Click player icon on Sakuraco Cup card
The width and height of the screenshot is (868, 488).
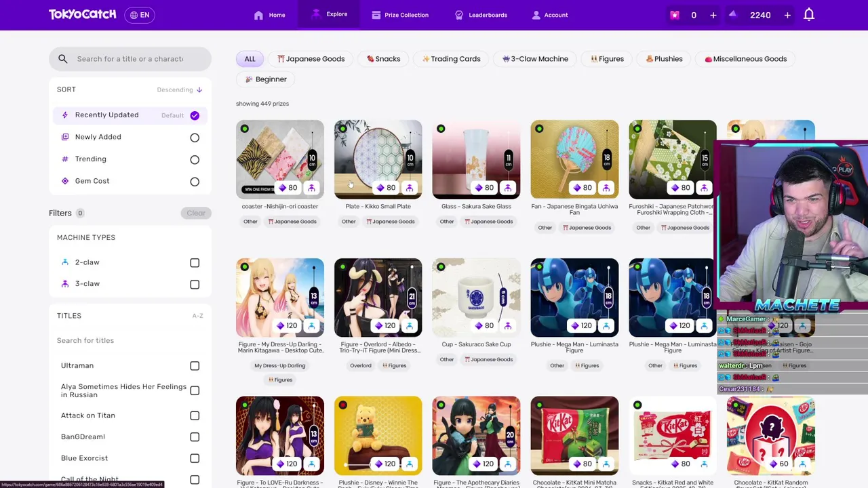508,326
